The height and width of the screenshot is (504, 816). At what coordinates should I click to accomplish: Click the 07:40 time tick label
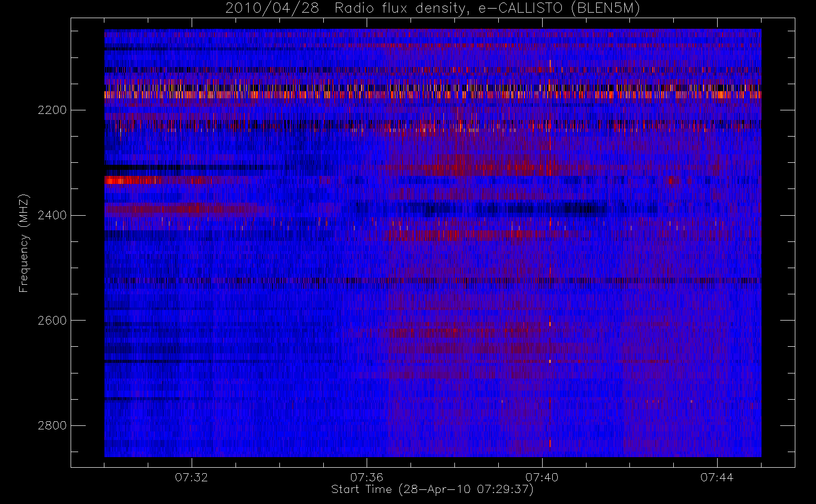click(x=542, y=477)
